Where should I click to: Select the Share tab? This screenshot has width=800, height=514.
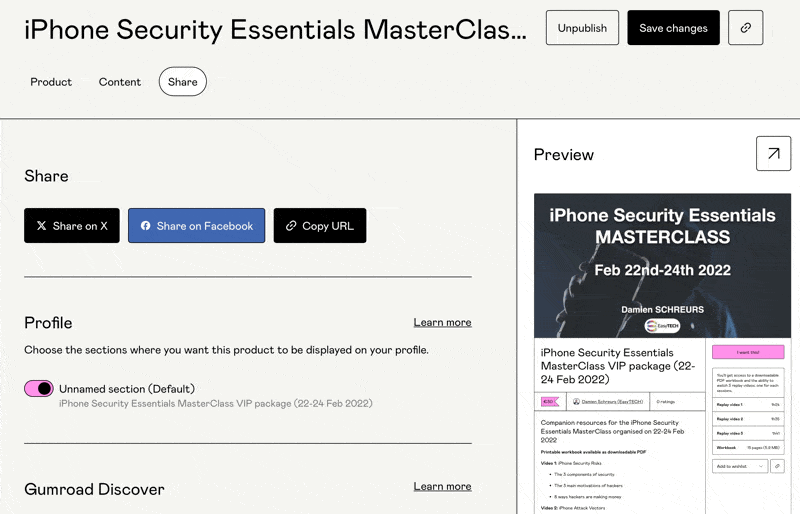pos(183,82)
